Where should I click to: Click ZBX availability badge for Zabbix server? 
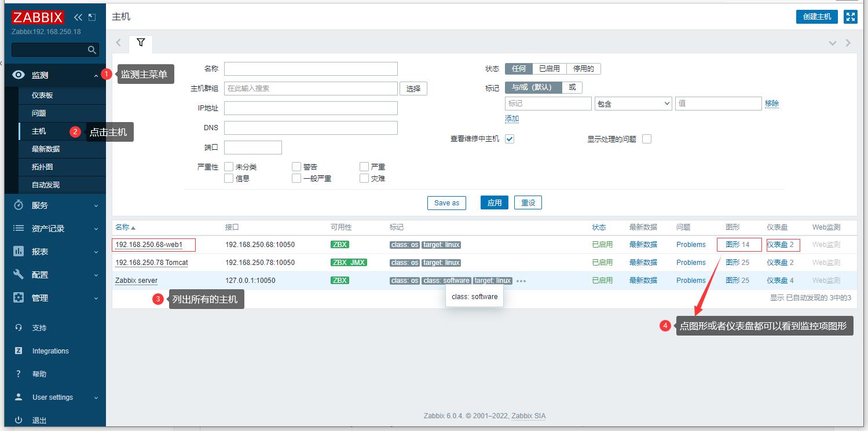tap(340, 281)
